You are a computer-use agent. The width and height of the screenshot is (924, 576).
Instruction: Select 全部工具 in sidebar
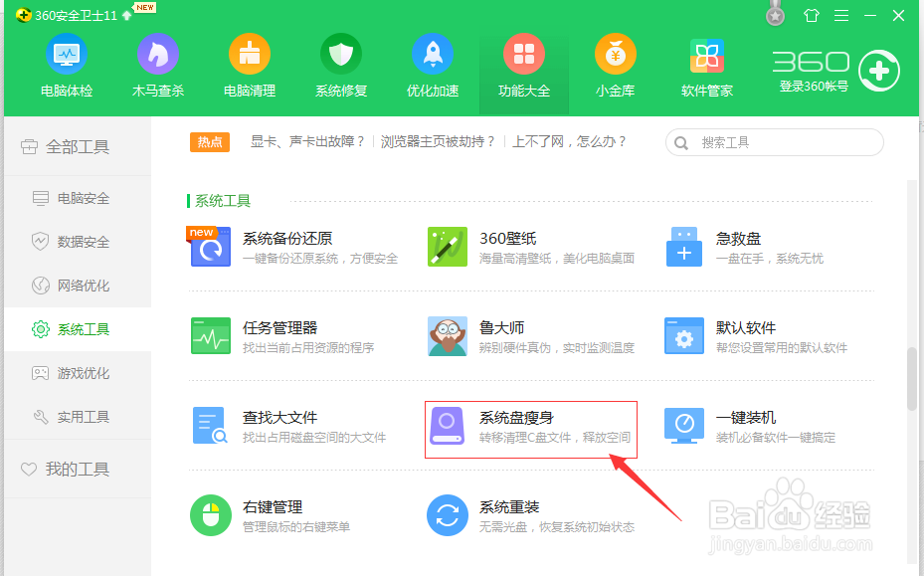click(x=78, y=146)
